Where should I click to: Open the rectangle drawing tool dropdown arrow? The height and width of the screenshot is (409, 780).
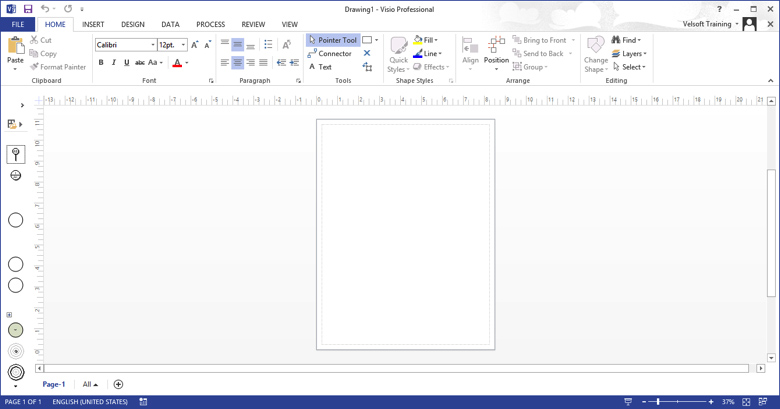point(377,40)
